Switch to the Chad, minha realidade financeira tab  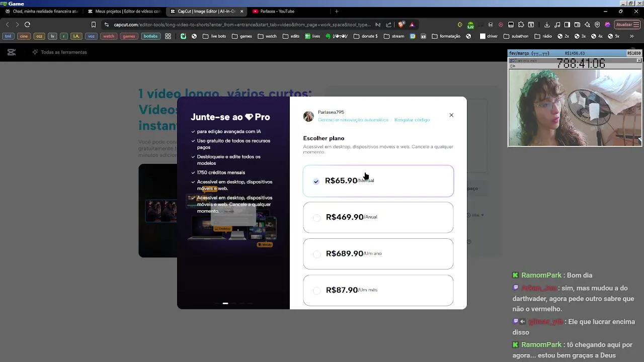42,11
